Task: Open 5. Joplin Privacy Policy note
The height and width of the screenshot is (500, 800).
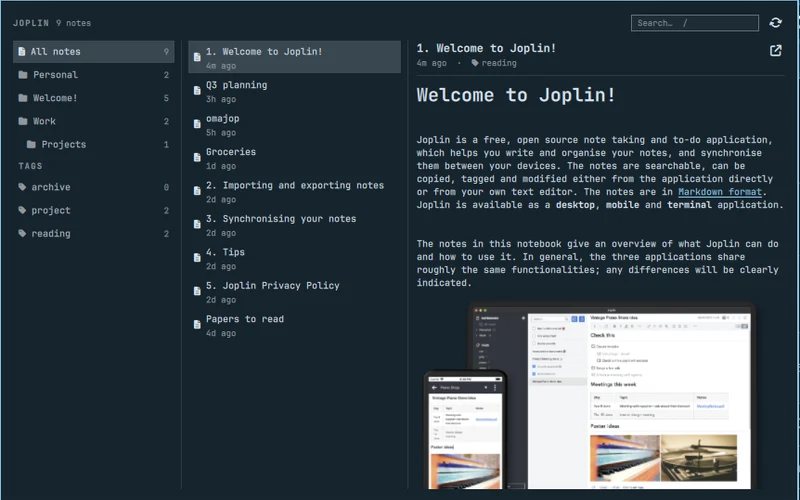Action: (294, 291)
